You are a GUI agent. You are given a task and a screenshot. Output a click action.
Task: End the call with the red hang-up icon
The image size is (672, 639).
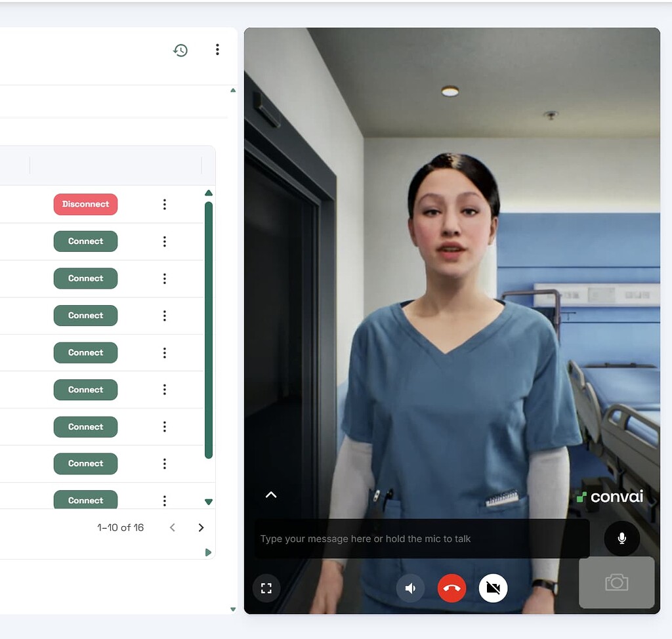[x=451, y=588]
